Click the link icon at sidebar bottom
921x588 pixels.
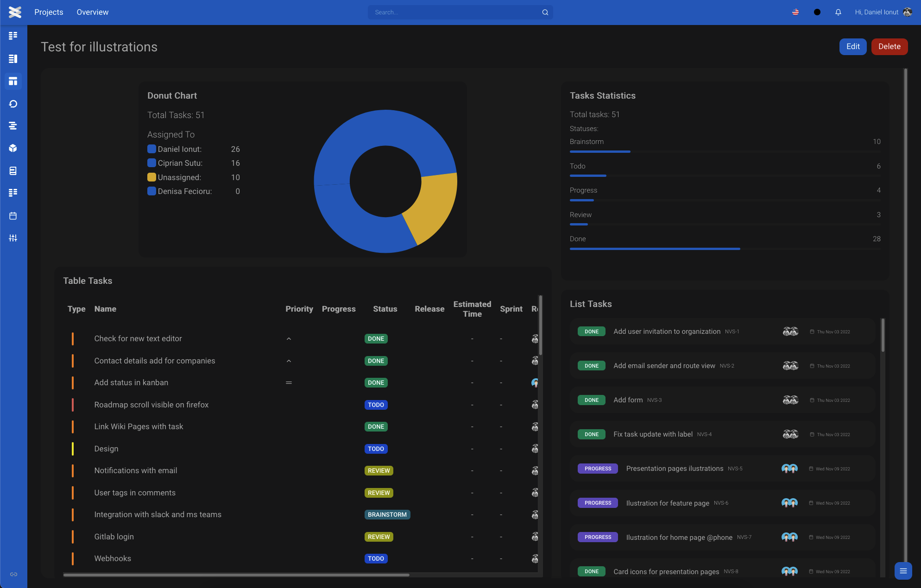(x=13, y=574)
